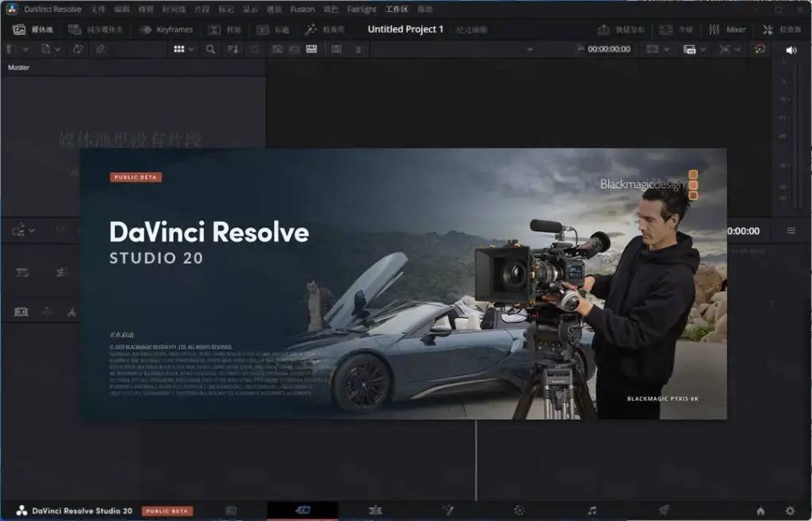This screenshot has width=812, height=521.
Task: Open the Fusion menu
Action: point(302,10)
